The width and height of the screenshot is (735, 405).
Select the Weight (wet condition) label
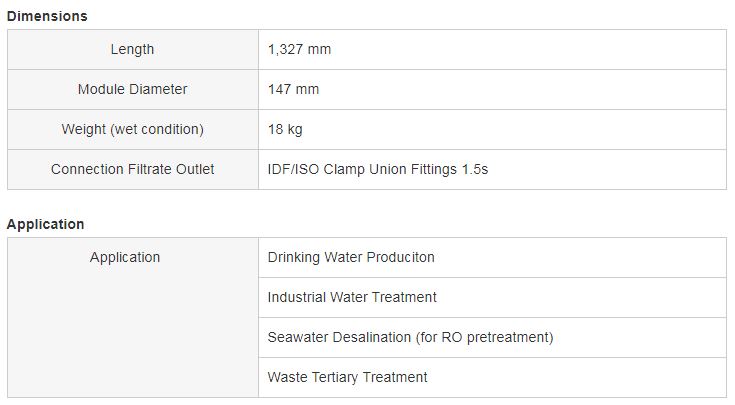point(132,129)
